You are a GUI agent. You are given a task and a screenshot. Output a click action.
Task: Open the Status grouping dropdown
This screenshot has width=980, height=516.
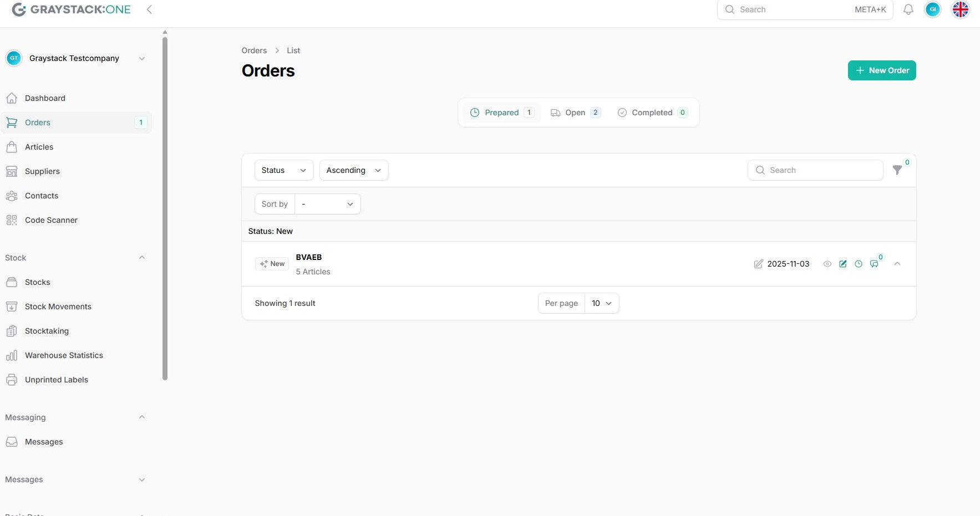pos(283,170)
